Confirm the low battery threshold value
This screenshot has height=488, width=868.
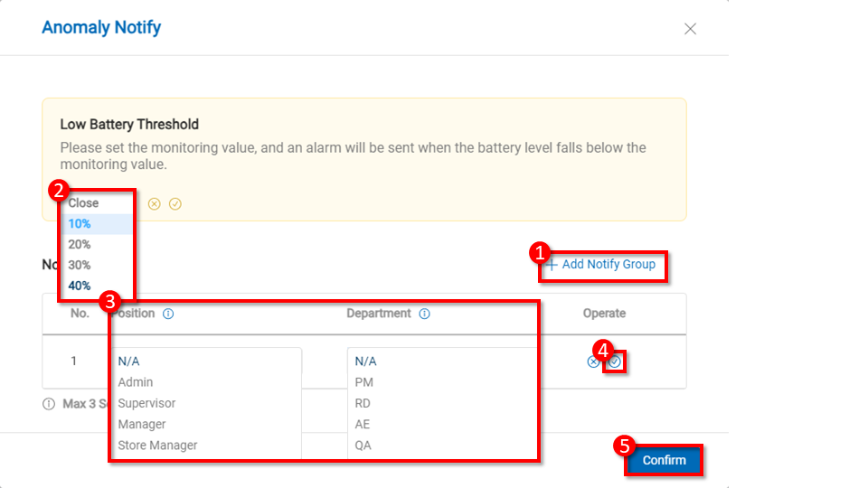pos(175,204)
